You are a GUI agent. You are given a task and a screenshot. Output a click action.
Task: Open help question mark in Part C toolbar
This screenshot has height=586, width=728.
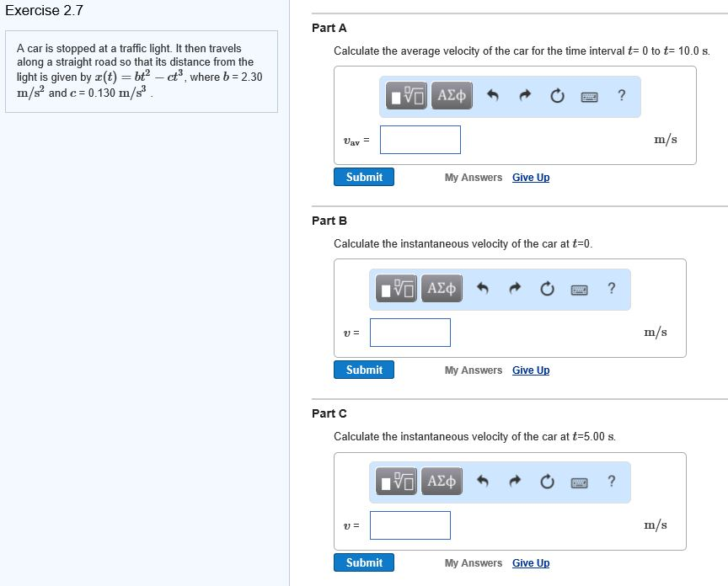pos(612,482)
